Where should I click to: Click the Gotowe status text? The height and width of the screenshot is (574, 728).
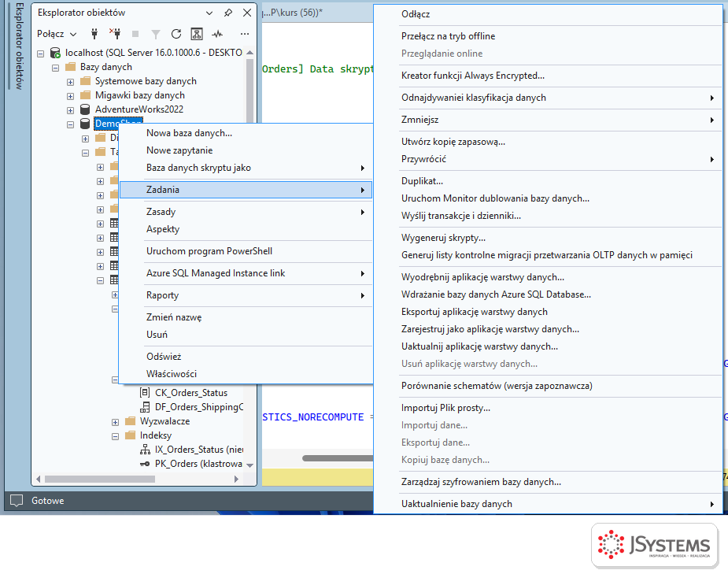[x=48, y=501]
